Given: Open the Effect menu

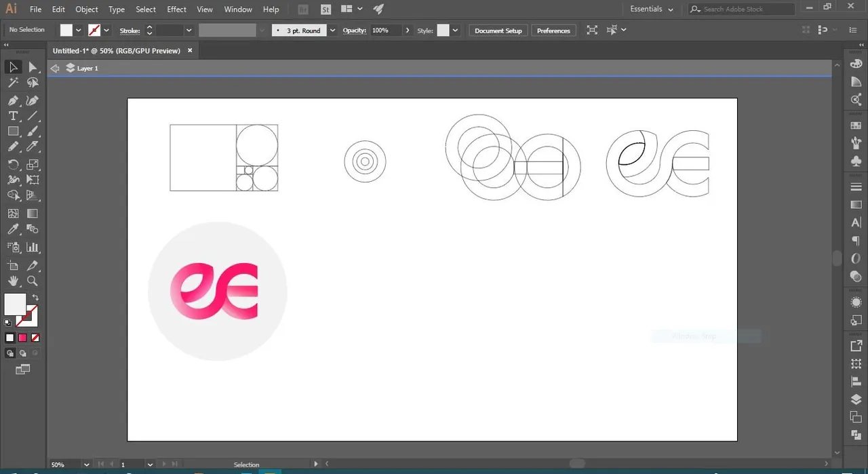Looking at the screenshot, I should pos(176,9).
